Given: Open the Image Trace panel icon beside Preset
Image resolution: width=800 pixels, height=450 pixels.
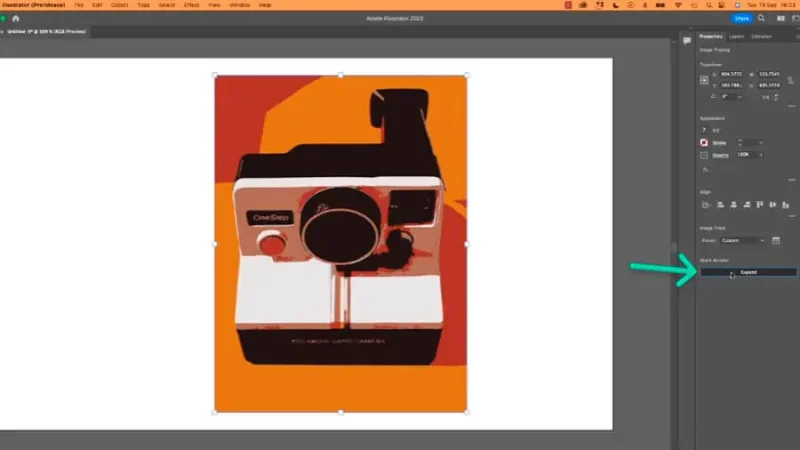Looking at the screenshot, I should coord(776,240).
